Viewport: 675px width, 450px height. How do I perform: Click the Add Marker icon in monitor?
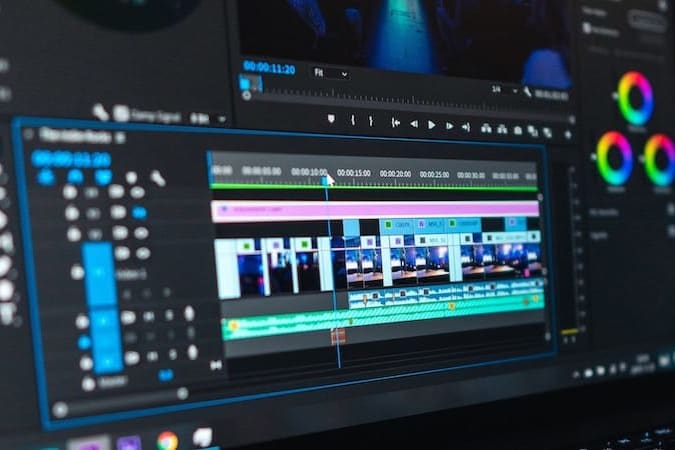(330, 119)
